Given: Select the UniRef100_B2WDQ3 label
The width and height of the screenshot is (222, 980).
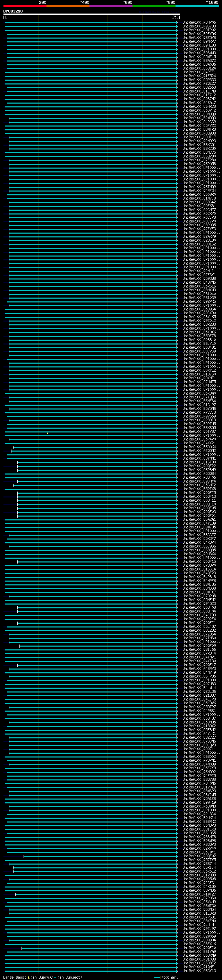Looking at the screenshot, I should [x=199, y=118].
